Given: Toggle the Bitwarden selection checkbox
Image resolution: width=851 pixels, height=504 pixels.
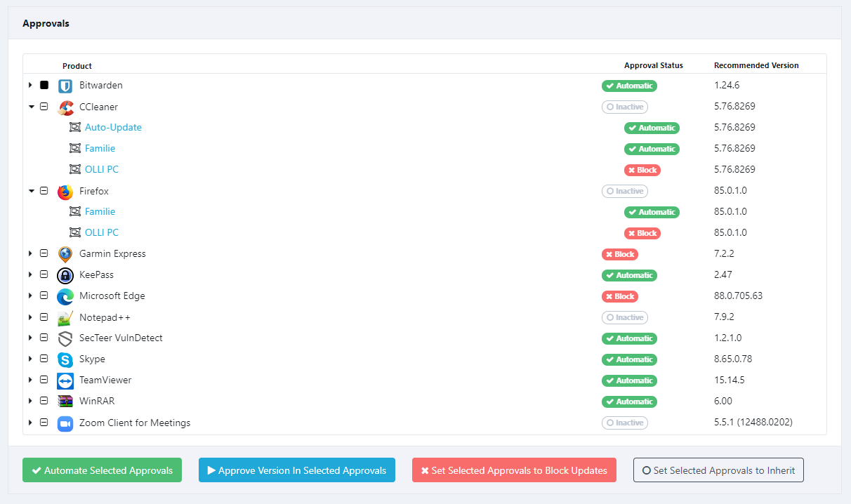Looking at the screenshot, I should 44,85.
